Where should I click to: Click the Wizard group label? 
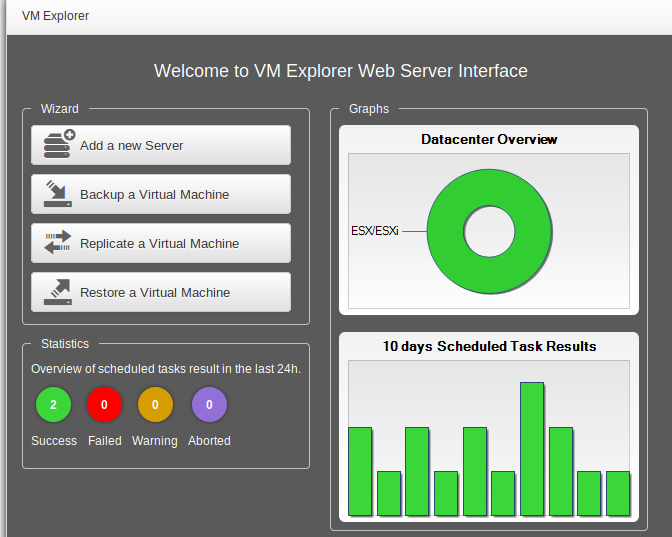tap(60, 109)
